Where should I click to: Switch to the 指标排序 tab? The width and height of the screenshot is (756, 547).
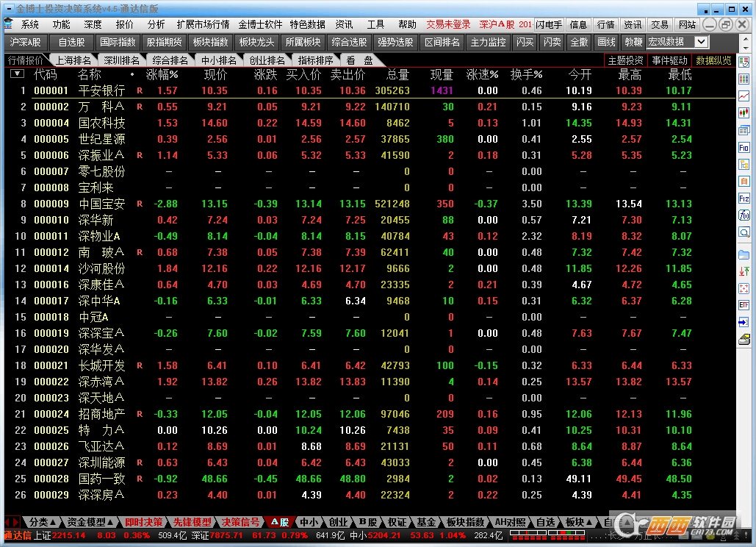click(315, 60)
